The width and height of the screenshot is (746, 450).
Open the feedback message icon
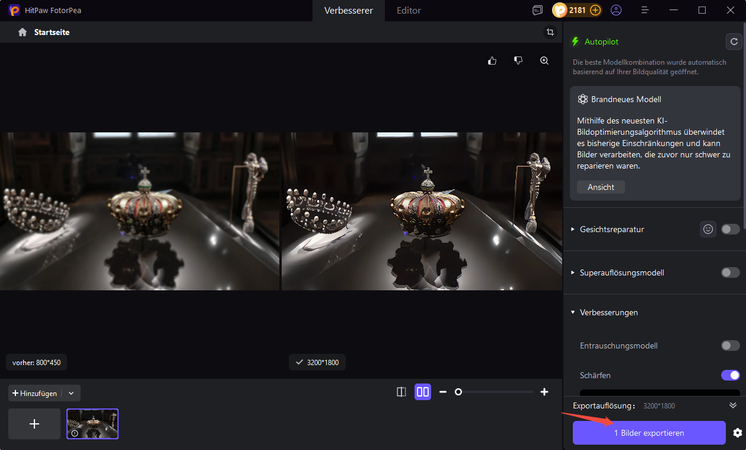pos(538,10)
